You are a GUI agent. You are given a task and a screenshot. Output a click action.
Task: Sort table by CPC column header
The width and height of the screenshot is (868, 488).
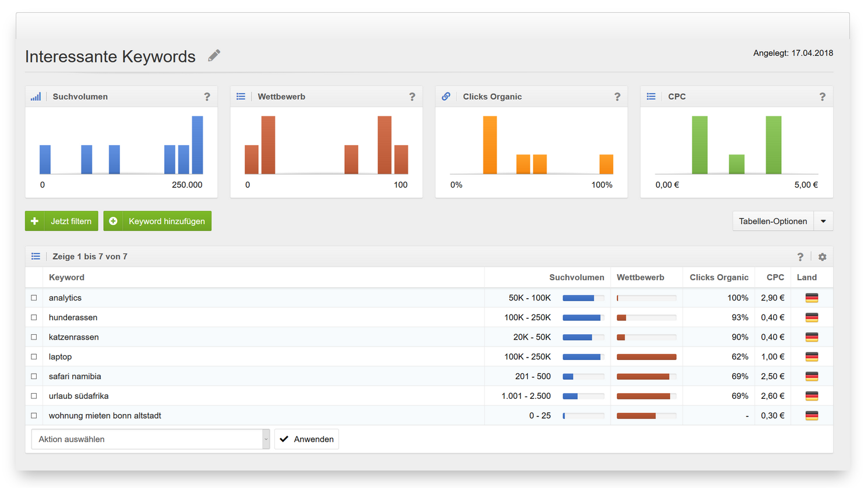click(775, 278)
